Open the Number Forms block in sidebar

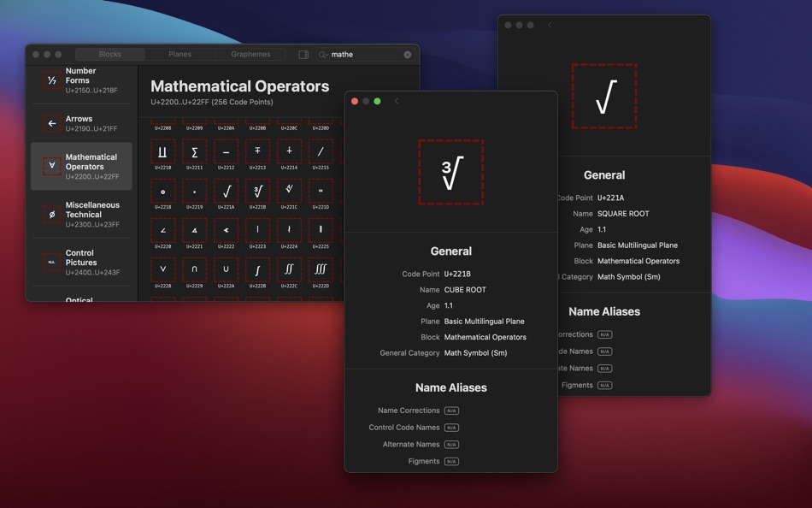coord(81,81)
